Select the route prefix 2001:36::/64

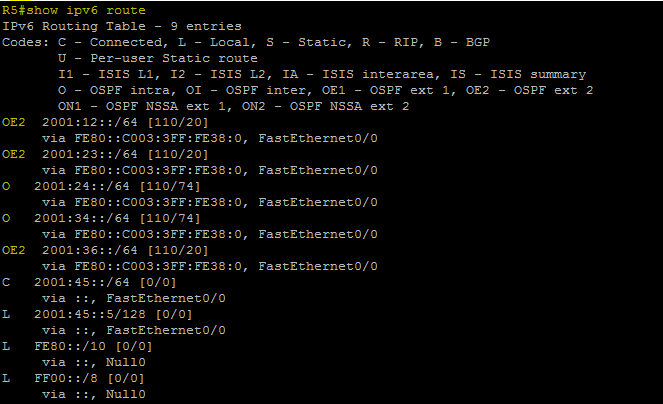click(x=90, y=250)
